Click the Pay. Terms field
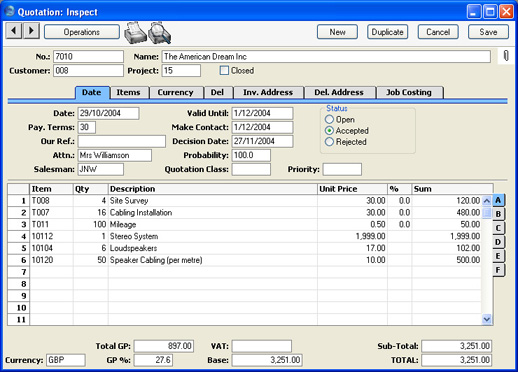The image size is (518, 372). pyautogui.click(x=87, y=127)
